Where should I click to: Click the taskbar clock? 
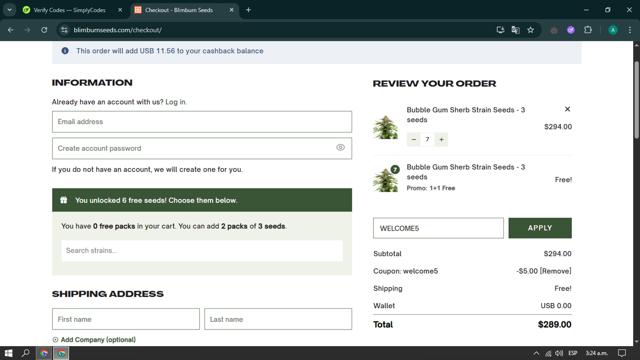point(596,353)
